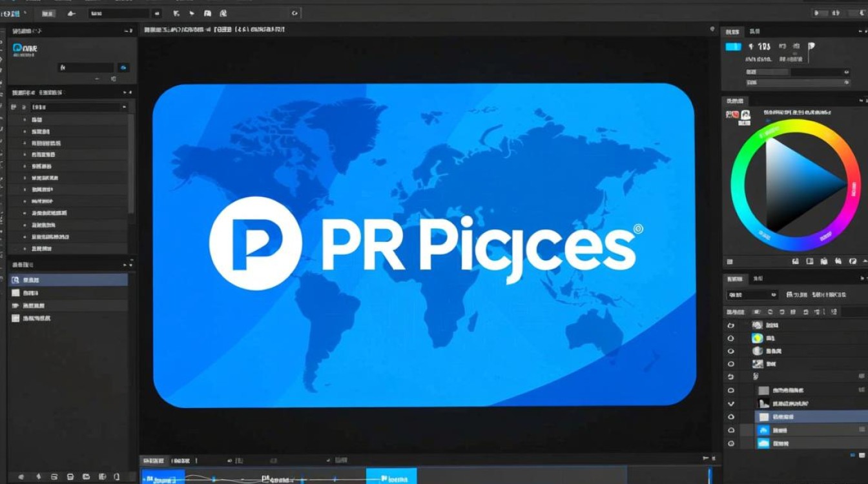Click the white-framed icon next to the red icon

(745, 116)
